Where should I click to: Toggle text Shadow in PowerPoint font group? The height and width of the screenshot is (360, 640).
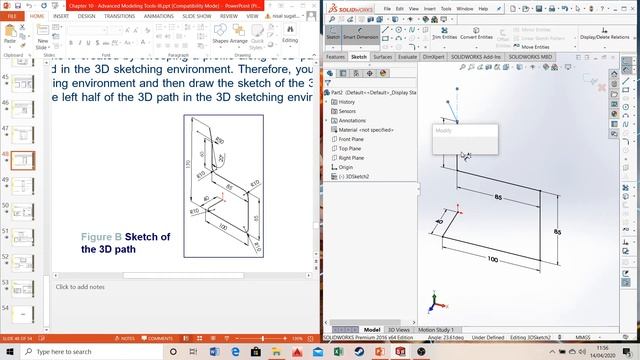tap(97, 42)
